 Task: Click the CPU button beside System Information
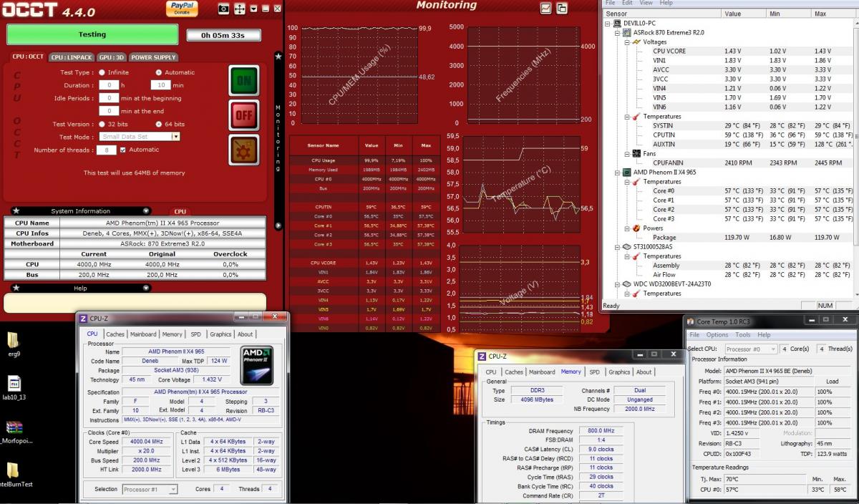coord(180,211)
